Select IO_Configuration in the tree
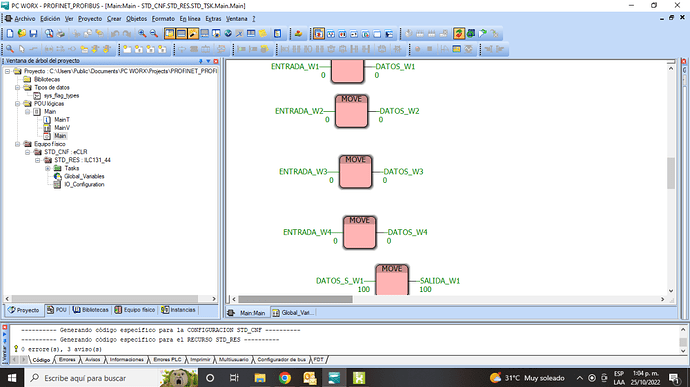690x387 pixels. click(x=84, y=184)
